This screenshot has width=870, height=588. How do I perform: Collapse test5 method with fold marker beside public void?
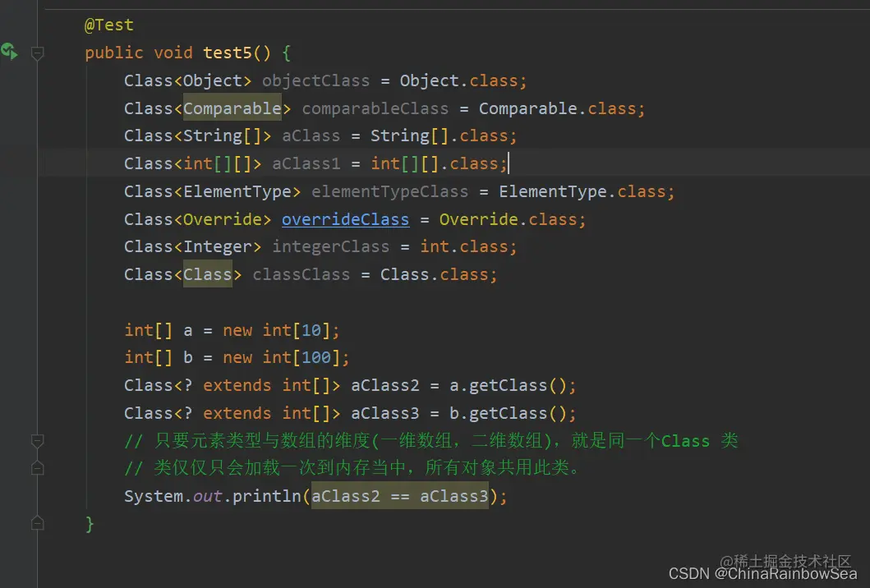point(37,53)
